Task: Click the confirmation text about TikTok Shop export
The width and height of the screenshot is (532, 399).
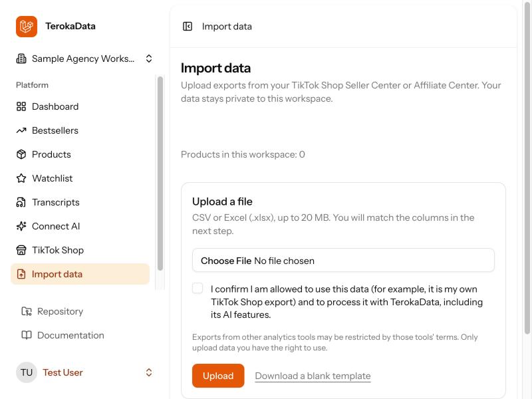Action: (x=346, y=302)
